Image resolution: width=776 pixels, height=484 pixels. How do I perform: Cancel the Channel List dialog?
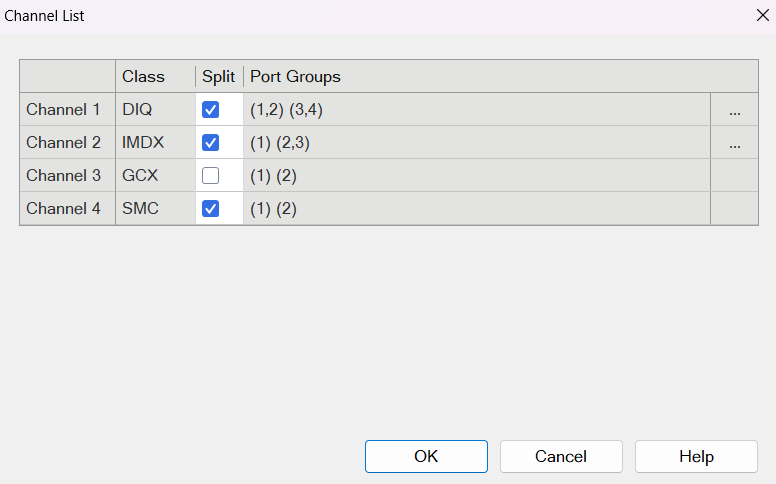(561, 456)
